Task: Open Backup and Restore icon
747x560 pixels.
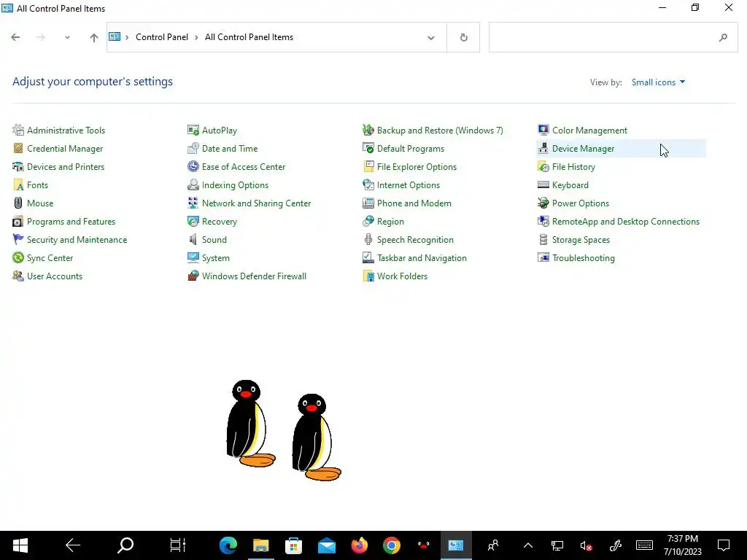Action: coord(368,130)
